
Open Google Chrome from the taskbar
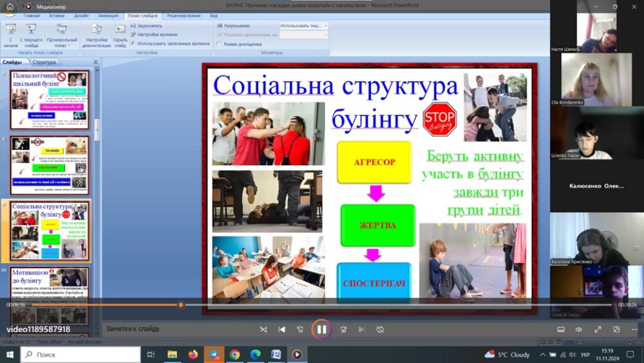(x=235, y=355)
